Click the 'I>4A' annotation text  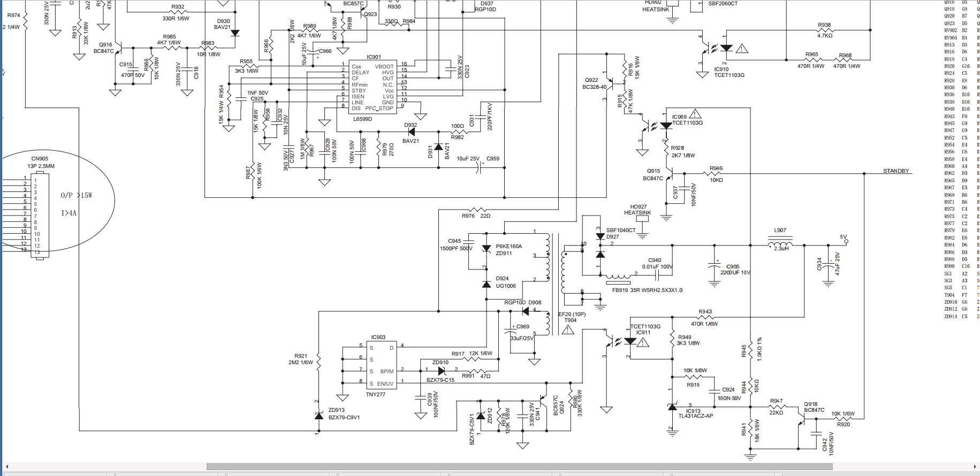pos(69,213)
